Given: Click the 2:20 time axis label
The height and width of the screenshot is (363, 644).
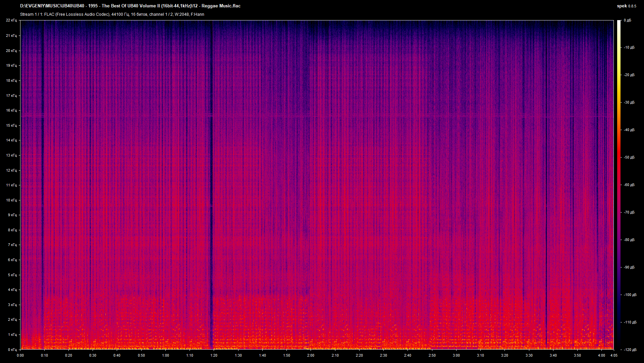Looking at the screenshot, I should [x=359, y=355].
